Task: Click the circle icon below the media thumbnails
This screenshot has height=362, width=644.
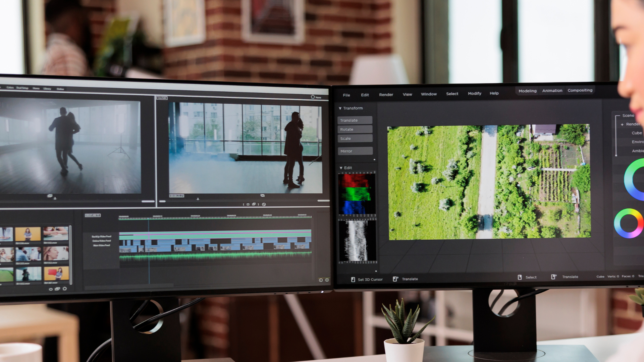Action: (x=51, y=289)
